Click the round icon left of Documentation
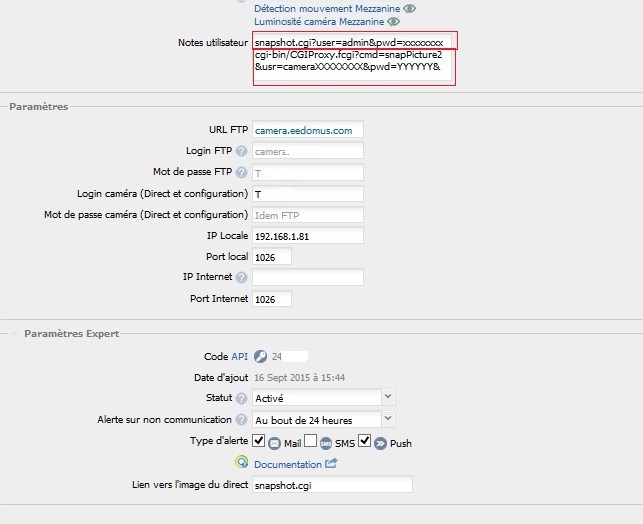 click(x=241, y=463)
